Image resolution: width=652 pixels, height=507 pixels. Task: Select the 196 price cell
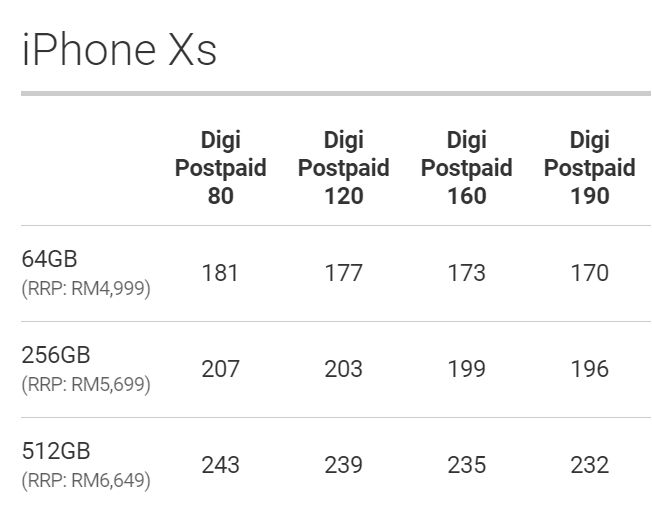pos(589,369)
